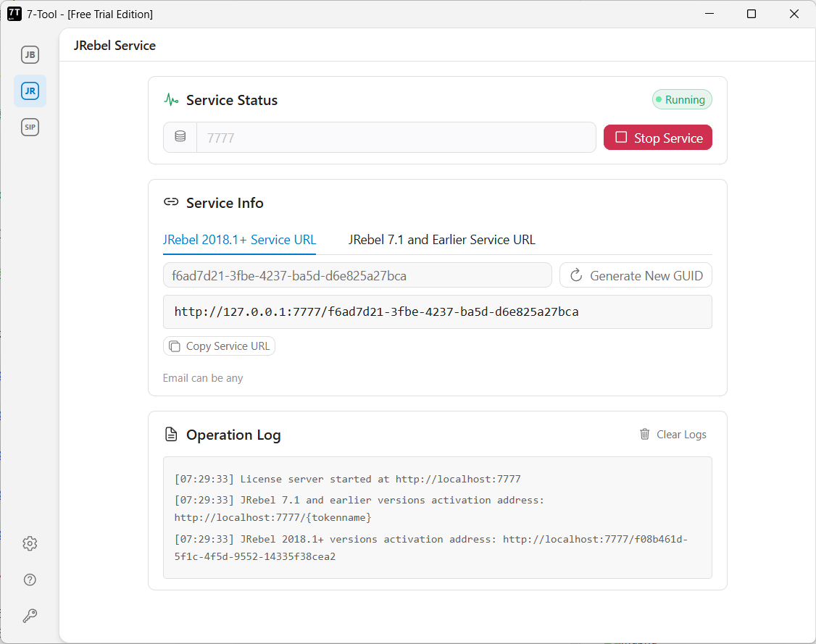Viewport: 816px width, 644px height.
Task: Click the link icon next to Service Info
Action: [171, 202]
